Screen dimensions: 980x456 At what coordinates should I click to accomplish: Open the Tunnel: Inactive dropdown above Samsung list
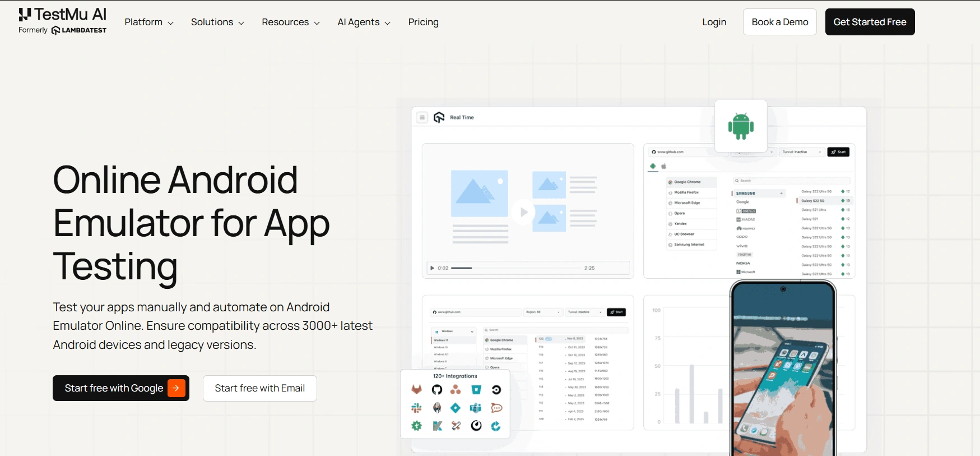pos(802,152)
